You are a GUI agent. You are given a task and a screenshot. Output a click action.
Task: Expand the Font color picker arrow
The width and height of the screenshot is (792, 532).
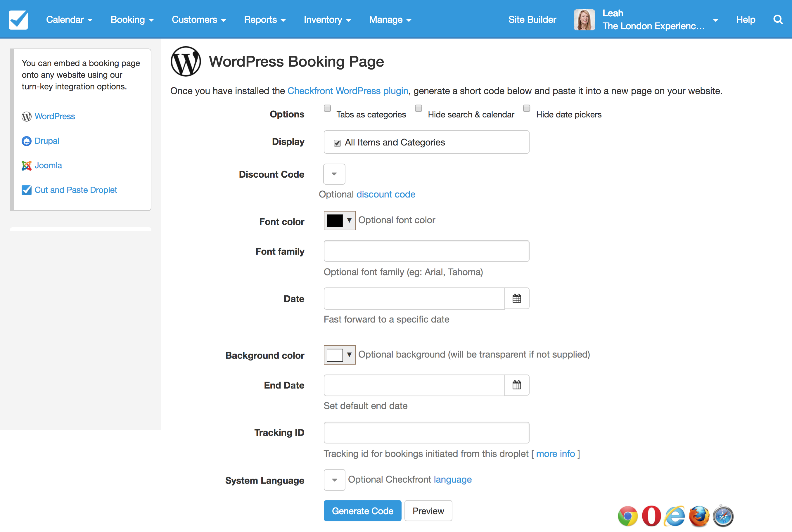click(x=349, y=221)
